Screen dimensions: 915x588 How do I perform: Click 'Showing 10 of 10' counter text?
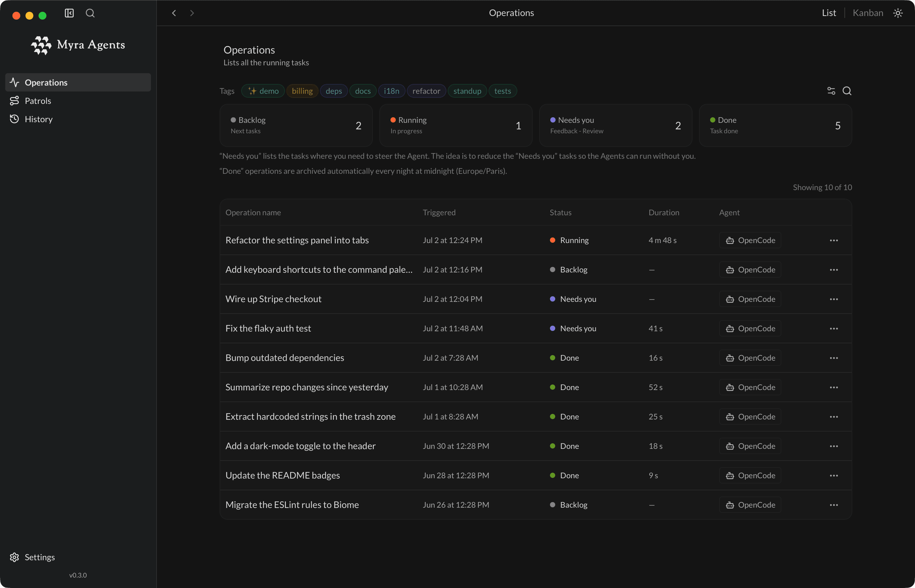coord(822,187)
